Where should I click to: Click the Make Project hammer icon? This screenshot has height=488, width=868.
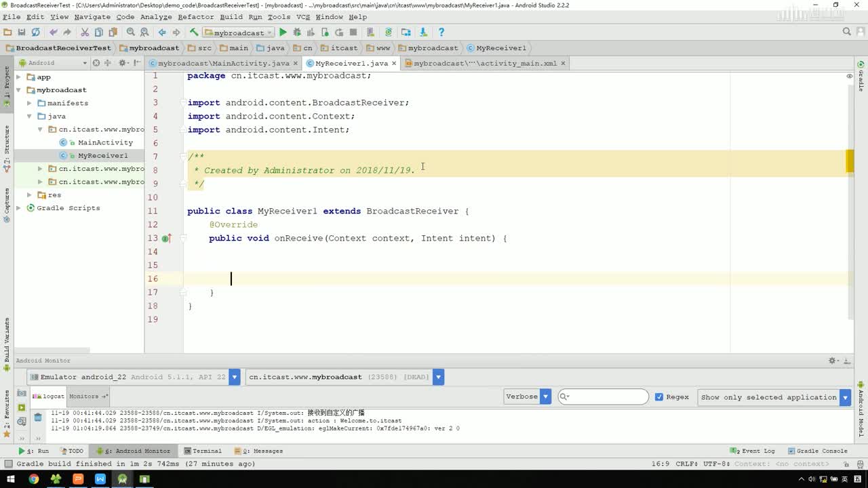194,32
